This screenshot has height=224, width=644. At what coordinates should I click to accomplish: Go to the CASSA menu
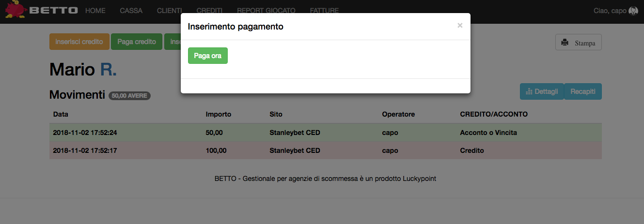(x=131, y=11)
